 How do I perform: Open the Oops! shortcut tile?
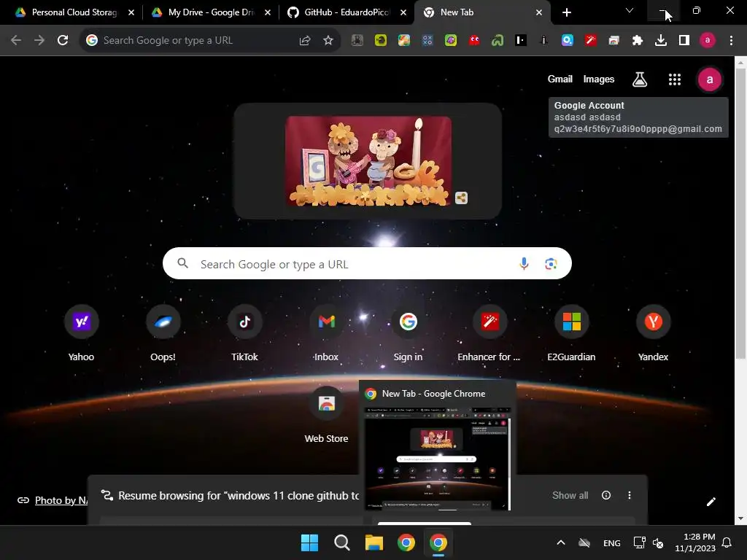(x=163, y=334)
